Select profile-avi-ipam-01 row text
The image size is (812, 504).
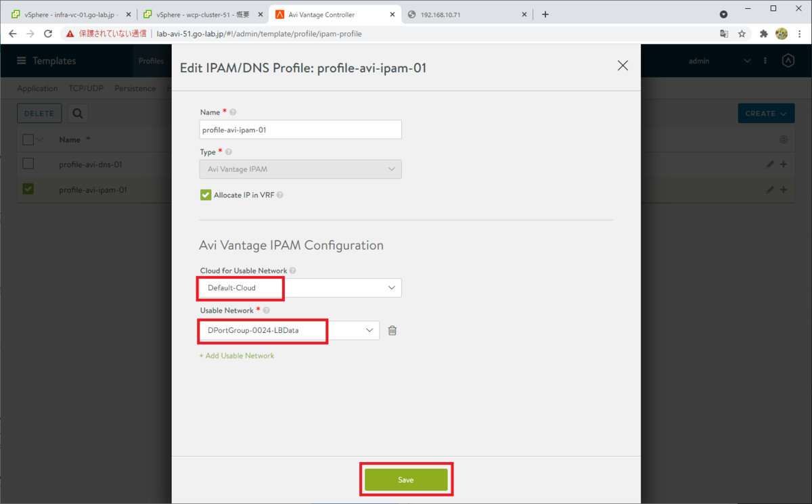(93, 190)
